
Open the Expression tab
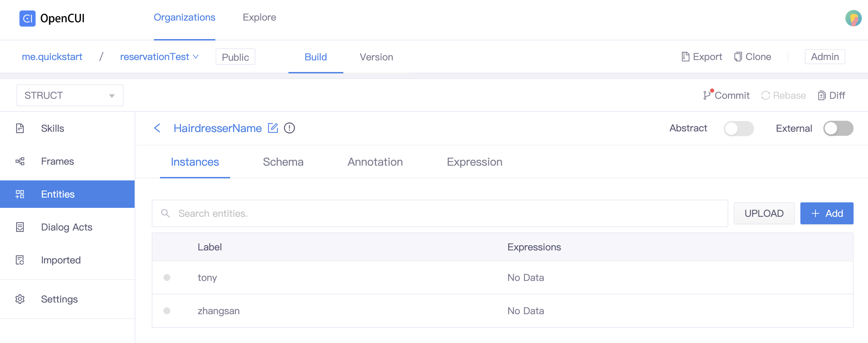(x=474, y=162)
